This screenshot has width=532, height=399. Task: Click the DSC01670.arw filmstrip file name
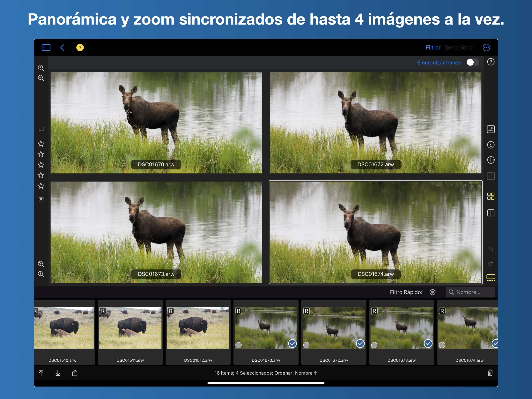(266, 360)
